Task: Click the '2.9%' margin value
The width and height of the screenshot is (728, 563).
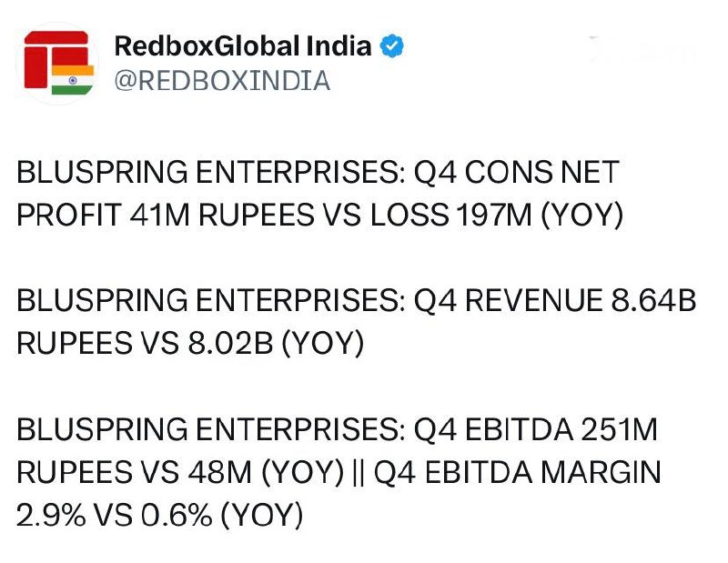Action: click(51, 515)
